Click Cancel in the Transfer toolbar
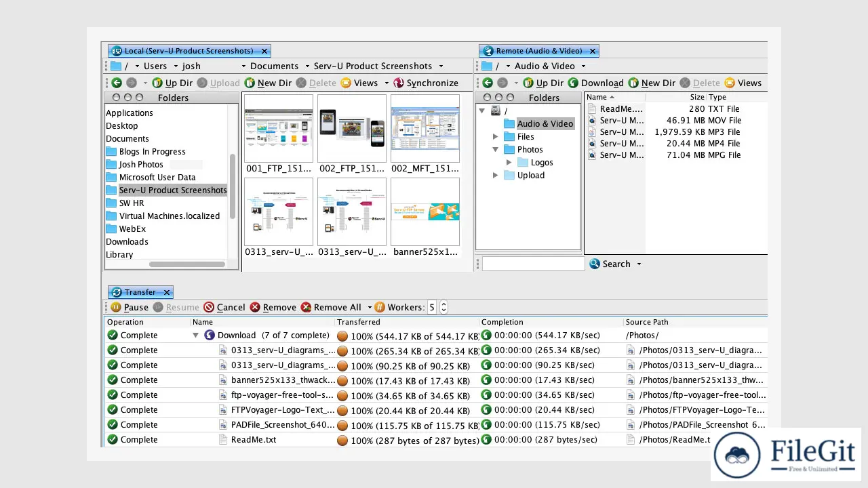868x488 pixels. [224, 307]
